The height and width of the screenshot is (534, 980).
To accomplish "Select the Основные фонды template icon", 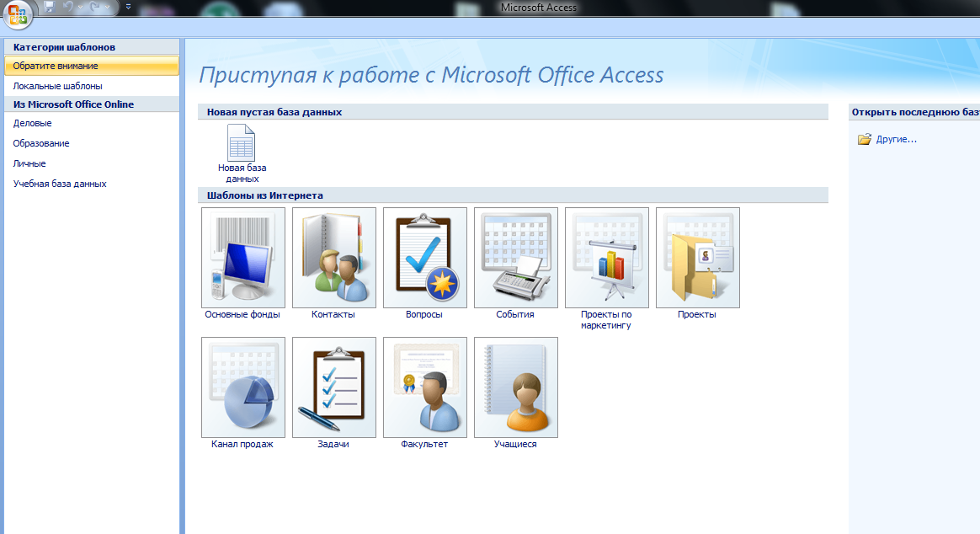I will click(243, 258).
